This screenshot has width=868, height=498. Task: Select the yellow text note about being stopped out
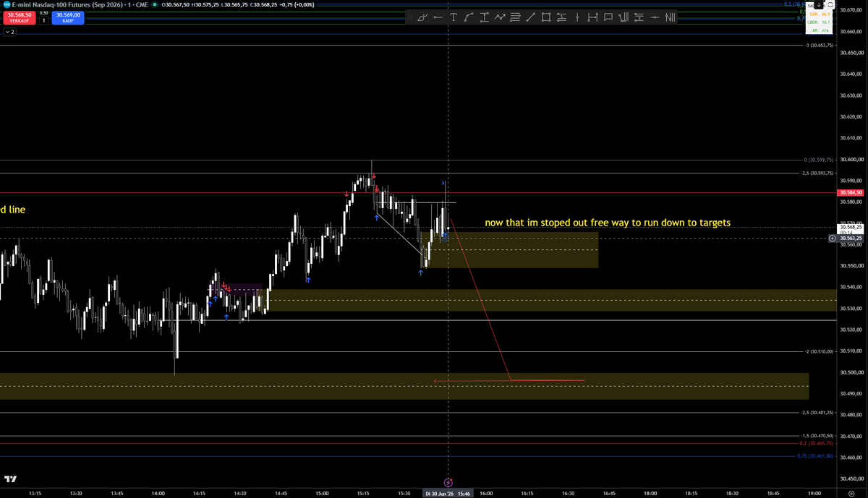[x=608, y=223]
